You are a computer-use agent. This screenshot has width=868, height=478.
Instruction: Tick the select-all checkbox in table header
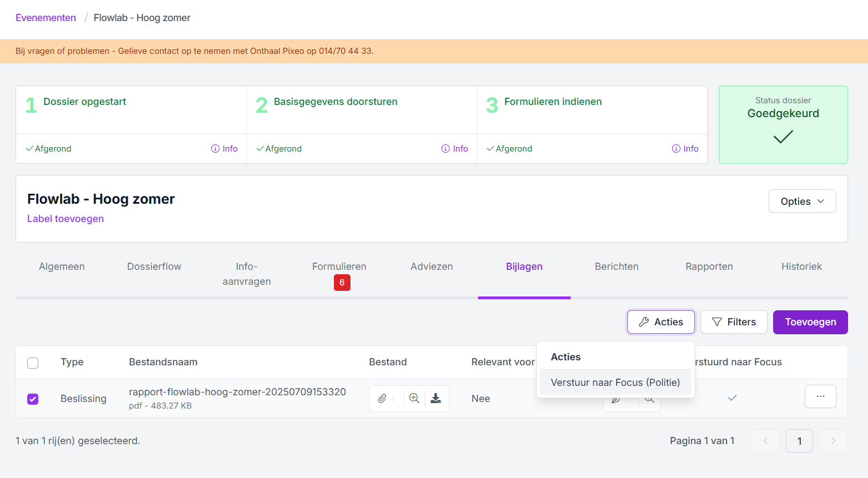click(33, 363)
